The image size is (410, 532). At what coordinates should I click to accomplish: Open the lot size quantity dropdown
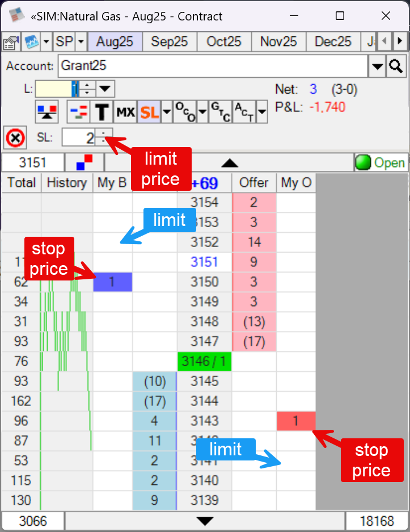tap(106, 89)
